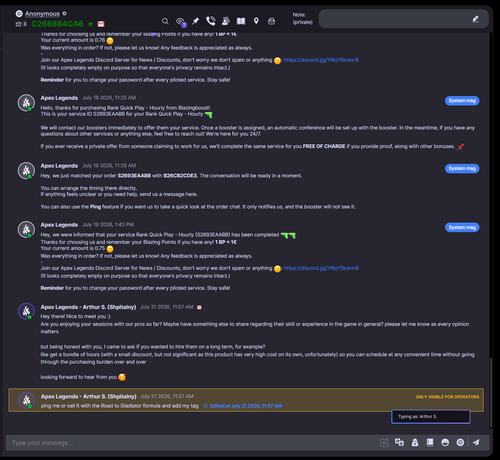Click the bold order ID B26CB2CDE3
Viewport: 500px width, 460px height.
pos(180,176)
